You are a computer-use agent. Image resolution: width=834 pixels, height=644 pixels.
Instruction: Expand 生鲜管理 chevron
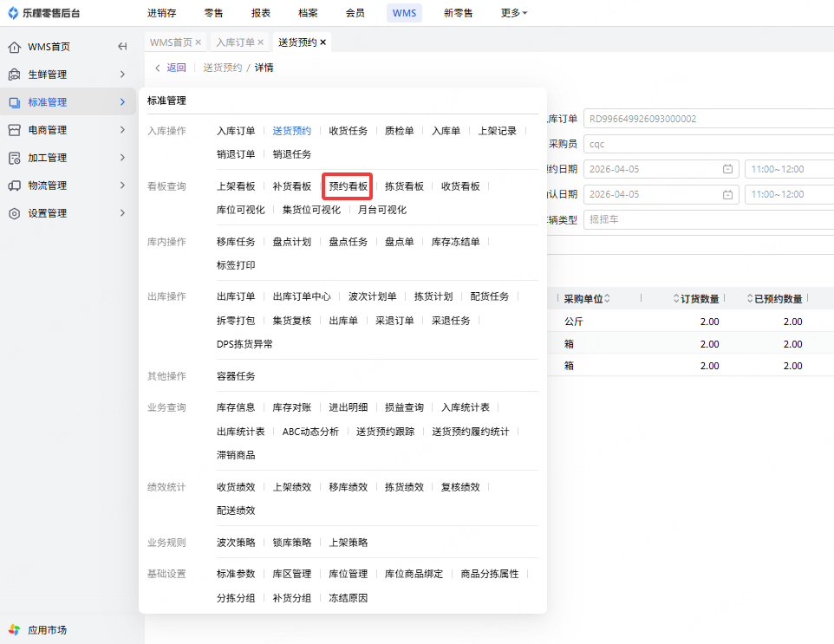point(122,75)
